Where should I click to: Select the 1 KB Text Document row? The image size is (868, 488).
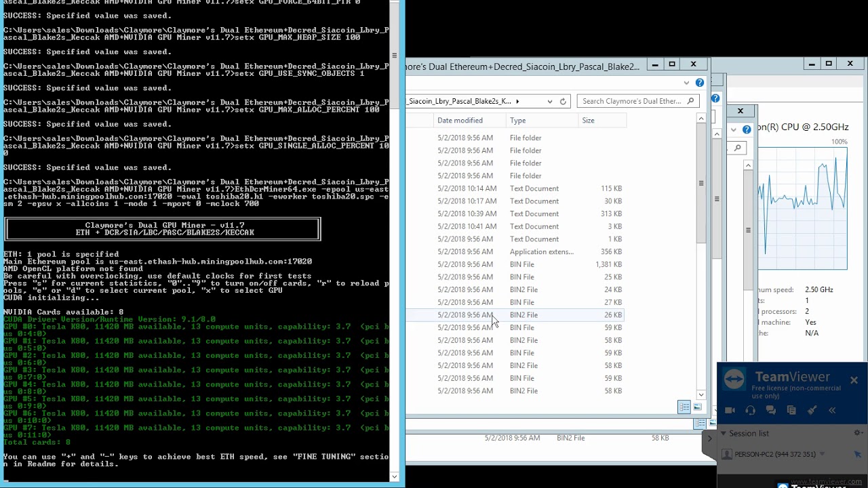515,239
